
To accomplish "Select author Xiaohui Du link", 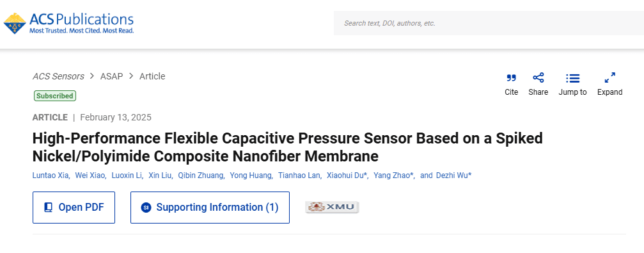I will point(346,175).
